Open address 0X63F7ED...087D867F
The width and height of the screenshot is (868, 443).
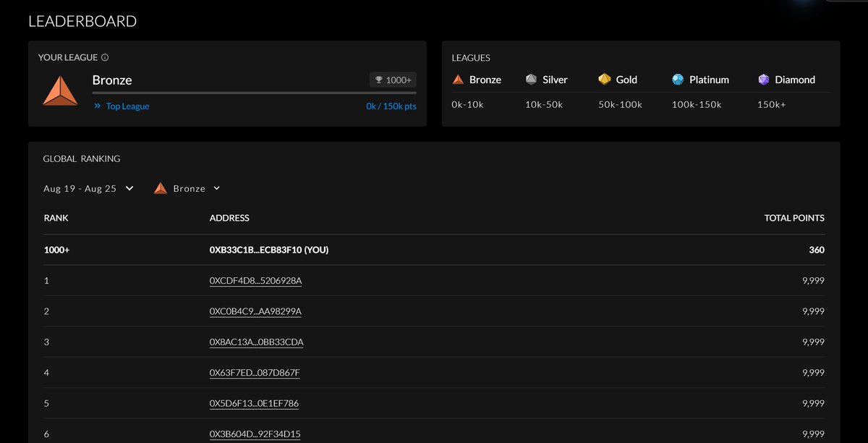pos(254,372)
